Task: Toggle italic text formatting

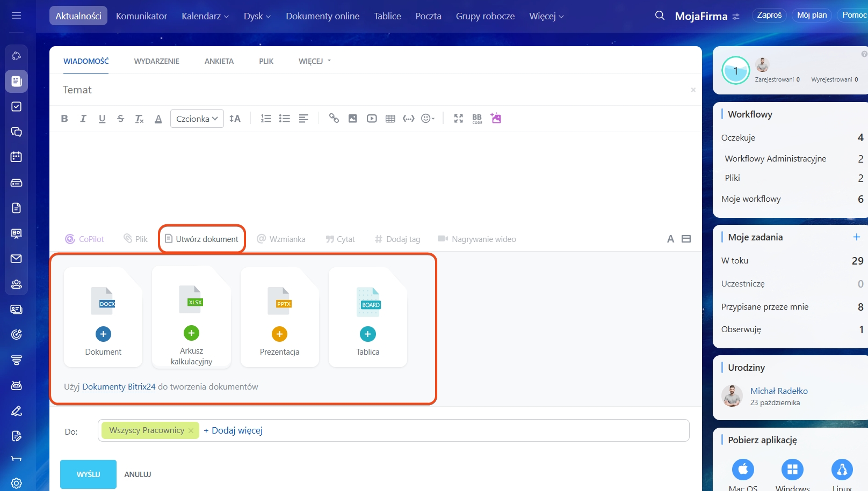Action: coord(83,119)
